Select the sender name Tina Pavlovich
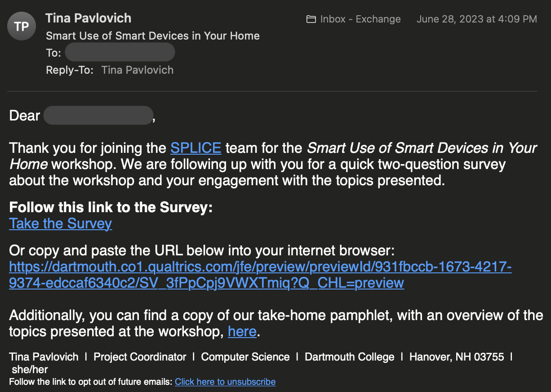Image resolution: width=551 pixels, height=392 pixels. pyautogui.click(x=88, y=18)
